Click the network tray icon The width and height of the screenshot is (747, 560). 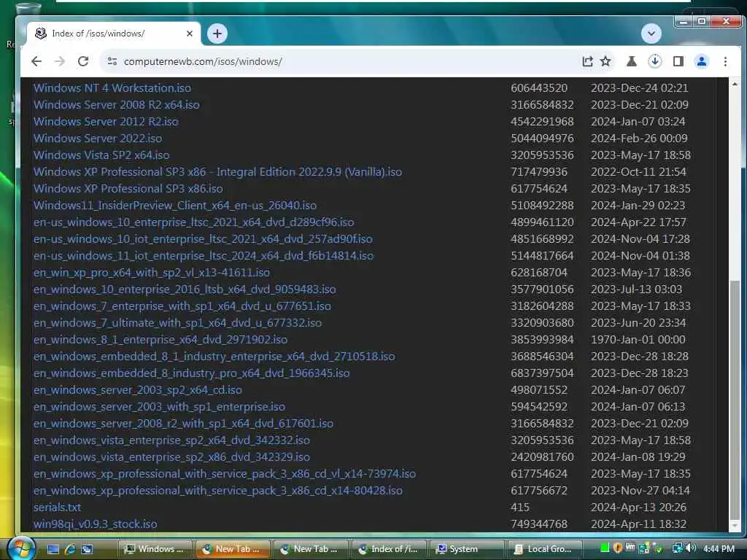[676, 548]
